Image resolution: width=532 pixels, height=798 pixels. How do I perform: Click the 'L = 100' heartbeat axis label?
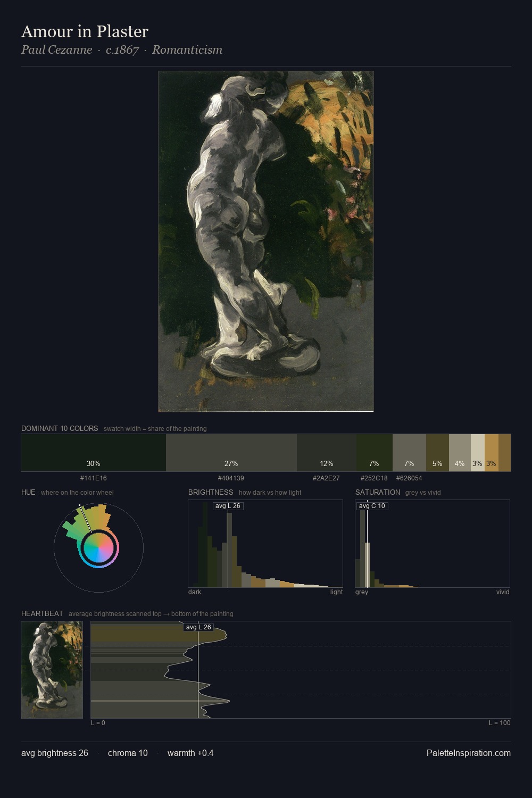point(500,723)
